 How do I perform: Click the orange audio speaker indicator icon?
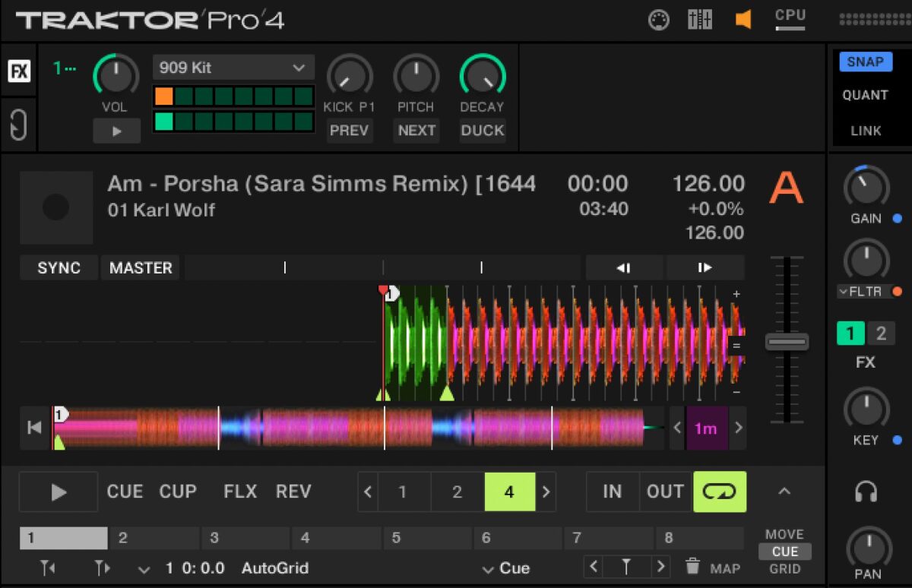pyautogui.click(x=743, y=20)
